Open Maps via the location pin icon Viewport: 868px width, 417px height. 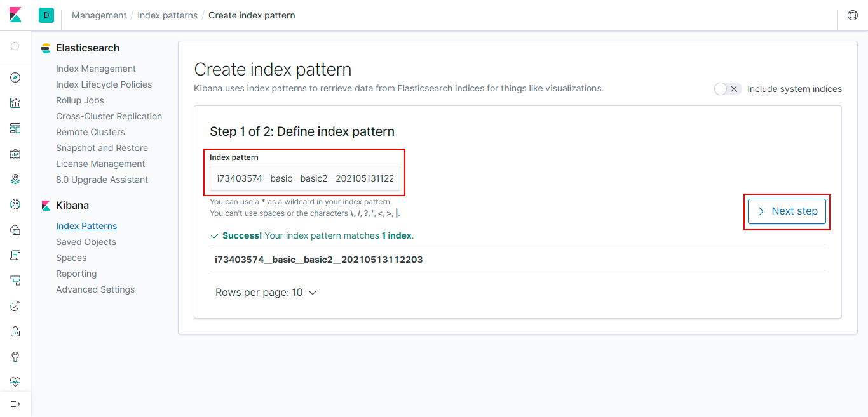(x=15, y=179)
